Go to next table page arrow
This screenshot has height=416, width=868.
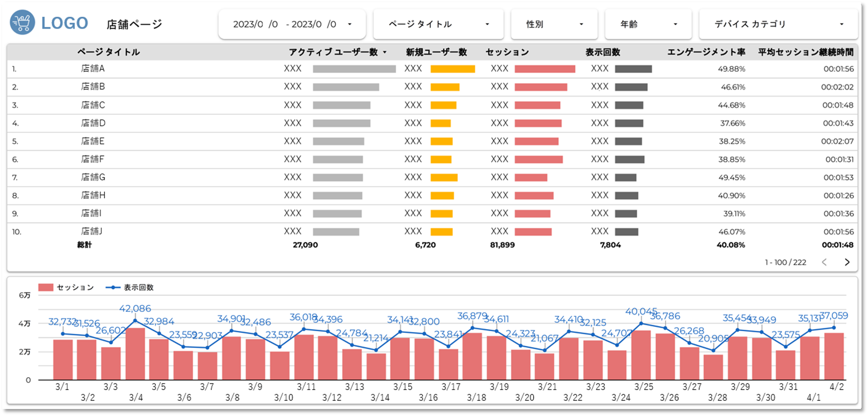[846, 262]
